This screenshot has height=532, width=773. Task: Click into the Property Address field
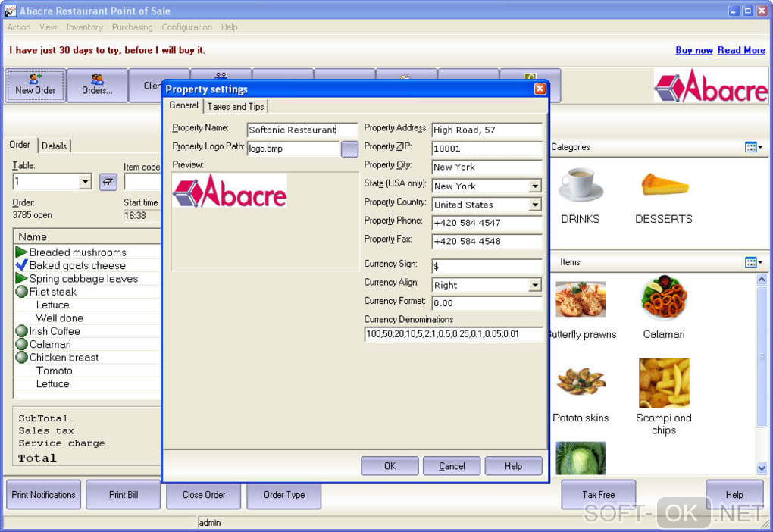tap(487, 130)
